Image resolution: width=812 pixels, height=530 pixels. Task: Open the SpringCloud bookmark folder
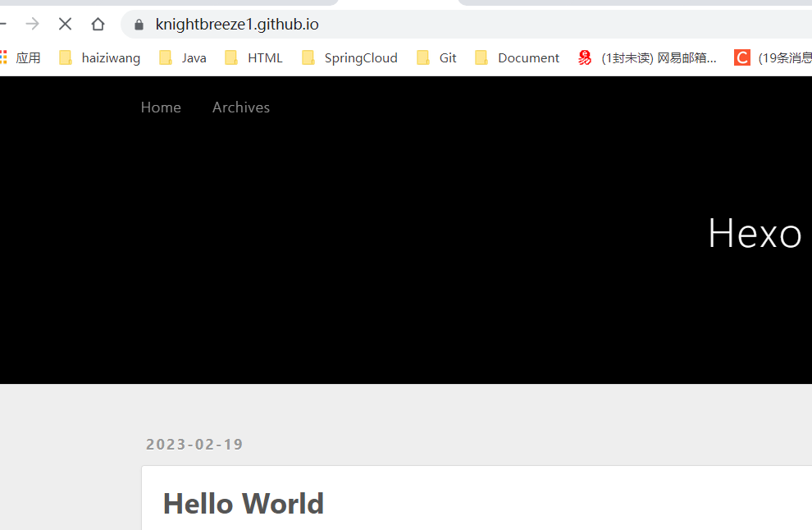coord(349,57)
